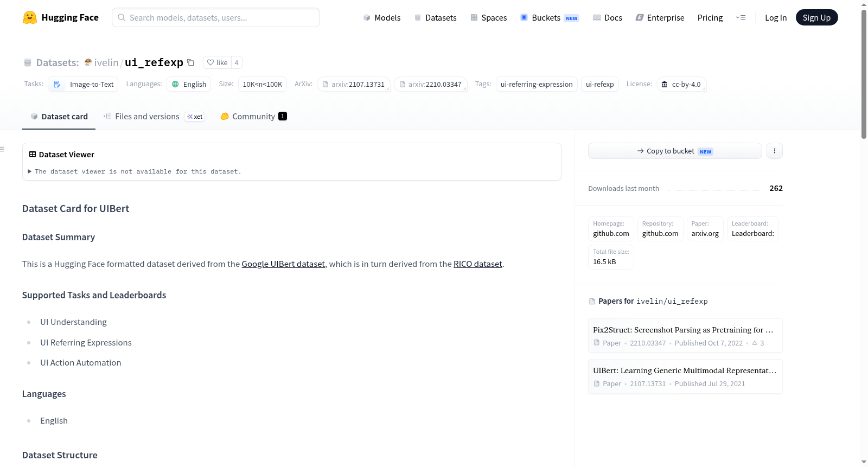Open the Leaderboard card link

click(753, 229)
